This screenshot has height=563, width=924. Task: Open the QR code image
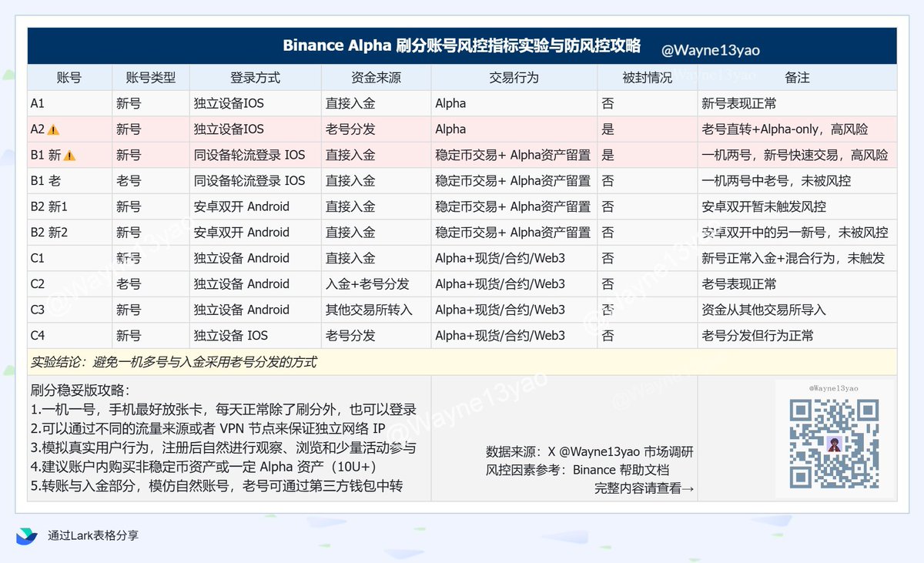click(835, 442)
